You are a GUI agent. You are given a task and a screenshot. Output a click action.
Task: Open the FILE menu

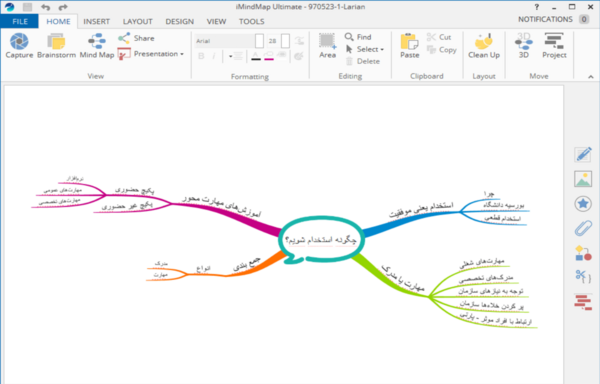pos(20,21)
